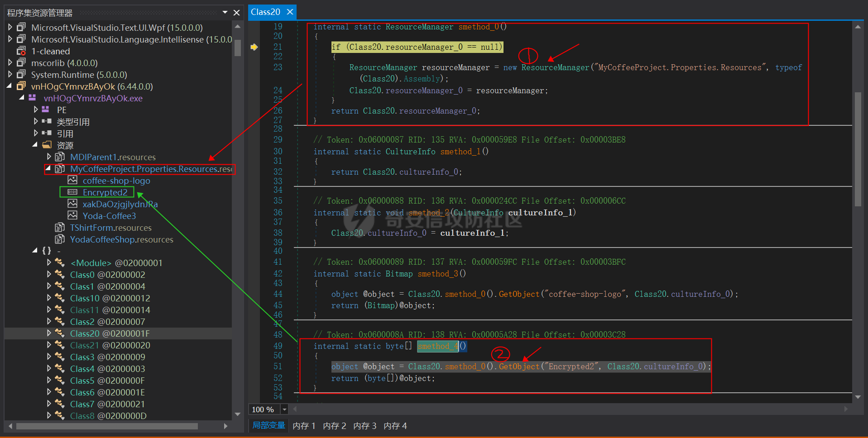Click the xakDaOzjgjlydnJRa image icon
The image size is (868, 438).
point(72,204)
